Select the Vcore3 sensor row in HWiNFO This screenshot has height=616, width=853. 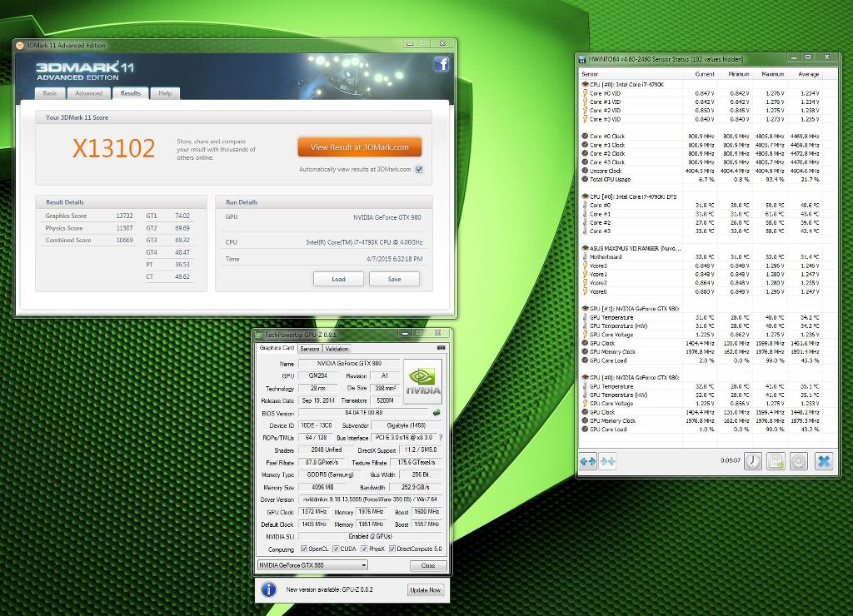(701, 266)
